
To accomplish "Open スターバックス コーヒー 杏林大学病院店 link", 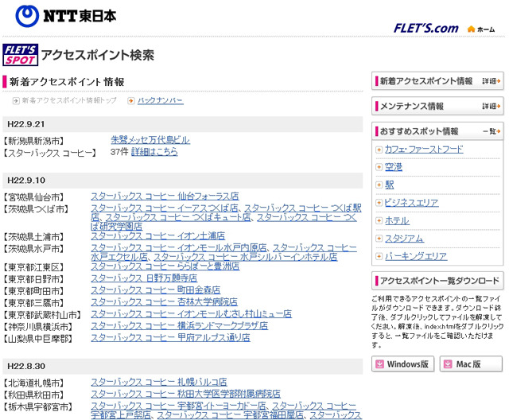I will (165, 302).
